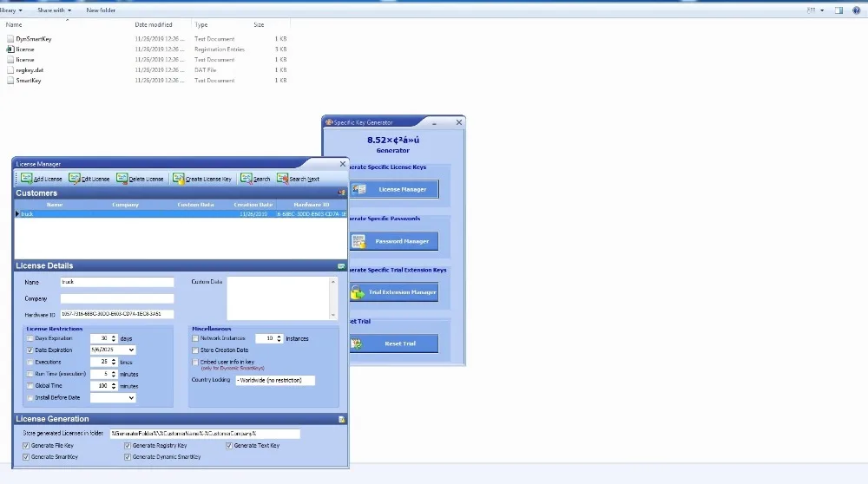This screenshot has width=868, height=484.
Task: Click the Create License Key toolbar icon
Action: pos(178,178)
